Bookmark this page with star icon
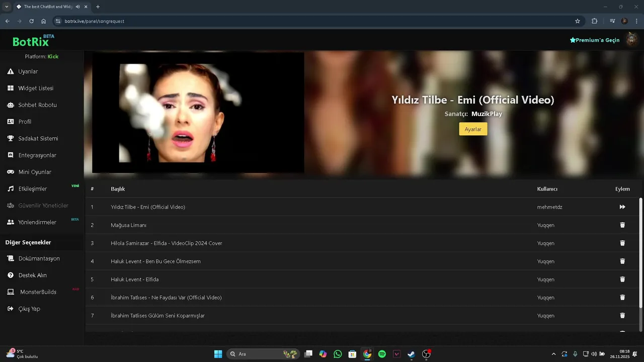Viewport: 644px width, 362px height. pyautogui.click(x=578, y=21)
